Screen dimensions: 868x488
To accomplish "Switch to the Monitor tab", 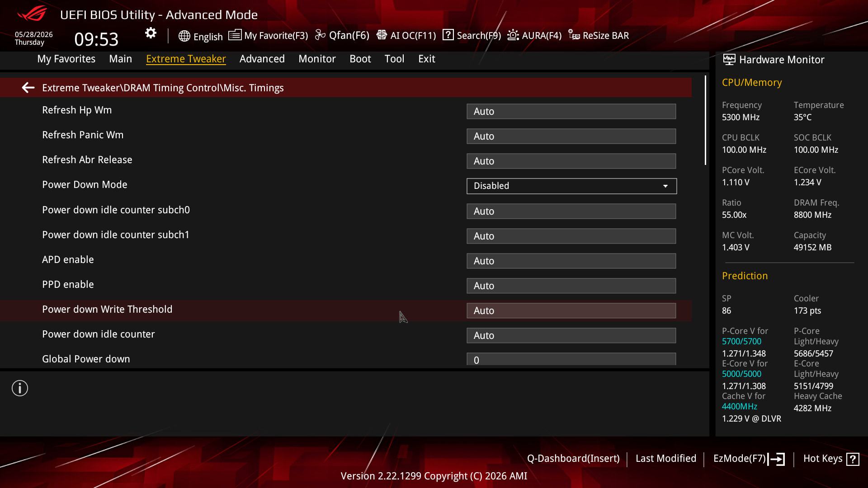I will click(x=317, y=59).
